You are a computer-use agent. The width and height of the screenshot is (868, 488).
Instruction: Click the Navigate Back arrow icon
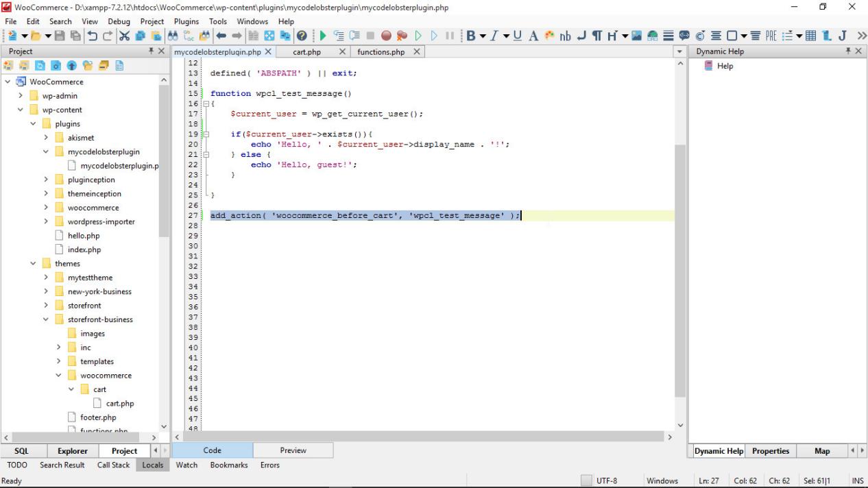pyautogui.click(x=221, y=36)
